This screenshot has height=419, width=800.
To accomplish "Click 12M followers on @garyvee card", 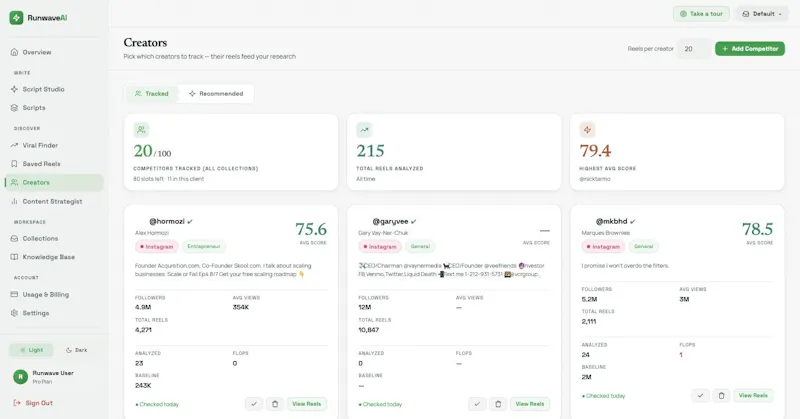I will tap(365, 307).
